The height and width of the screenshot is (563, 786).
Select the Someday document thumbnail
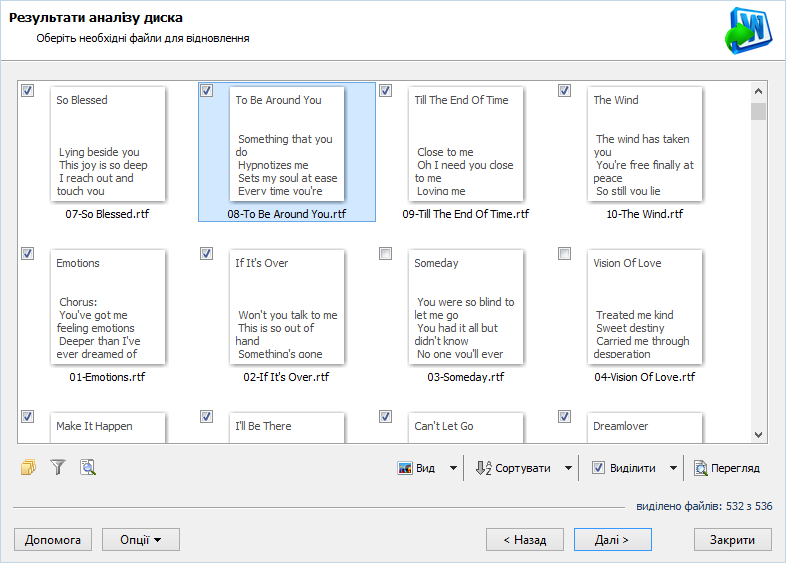(466, 307)
